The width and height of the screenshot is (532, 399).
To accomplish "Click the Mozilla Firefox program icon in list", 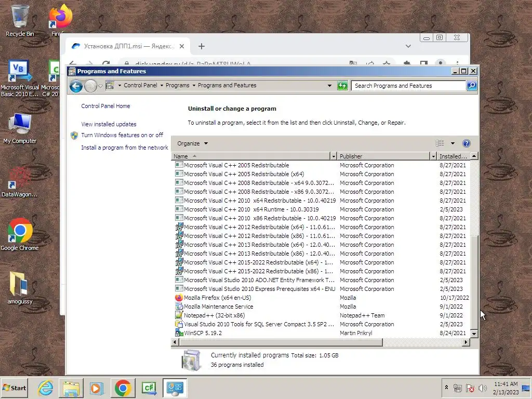I will [x=179, y=298].
